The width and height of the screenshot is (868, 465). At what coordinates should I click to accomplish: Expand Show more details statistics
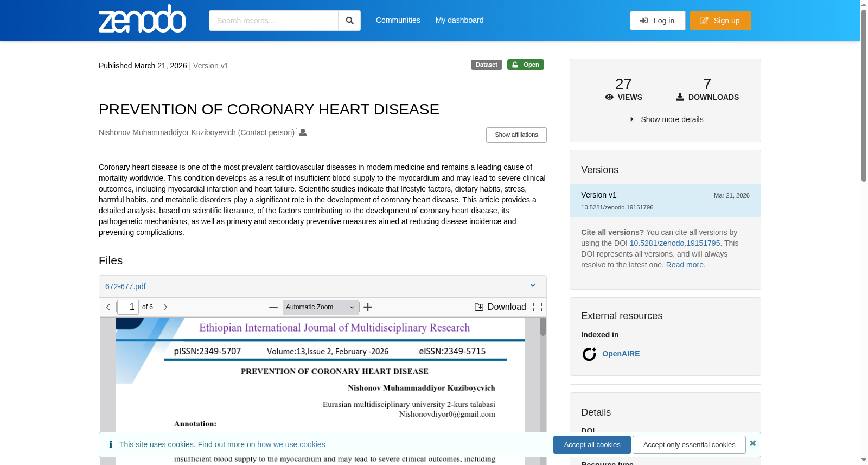[666, 119]
